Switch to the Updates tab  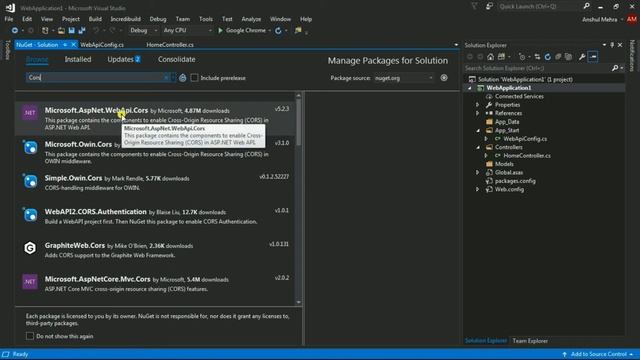click(x=124, y=60)
